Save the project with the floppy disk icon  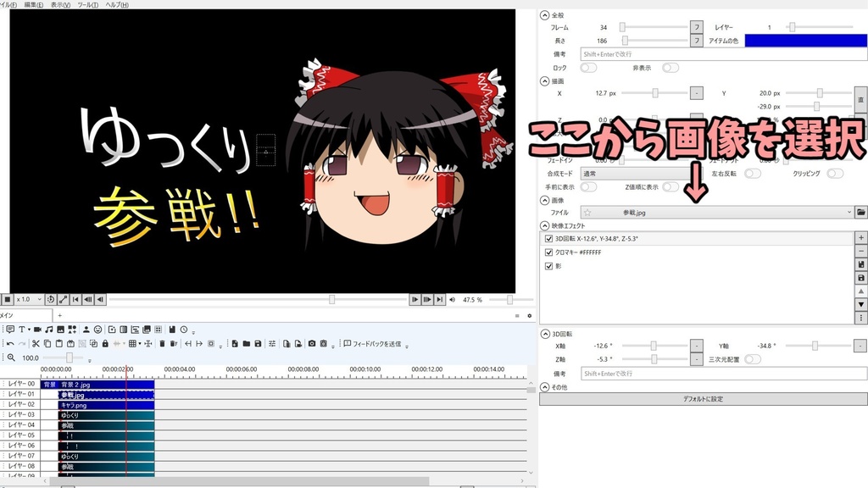coord(258,344)
